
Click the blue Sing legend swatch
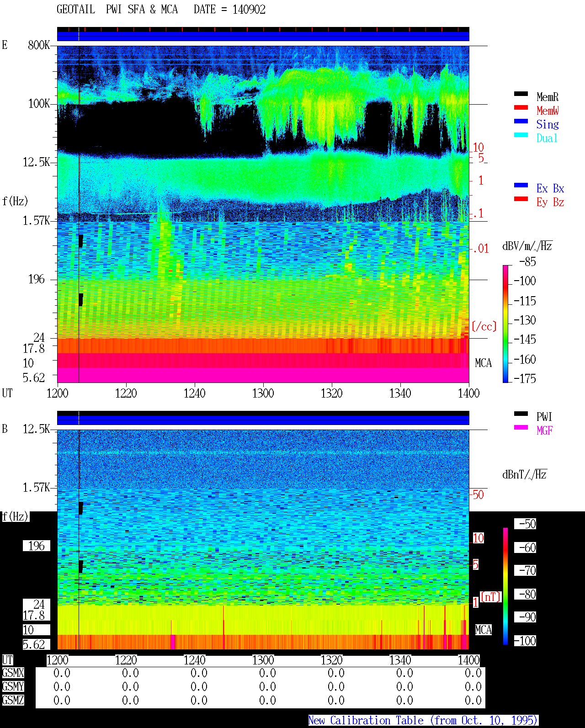521,122
